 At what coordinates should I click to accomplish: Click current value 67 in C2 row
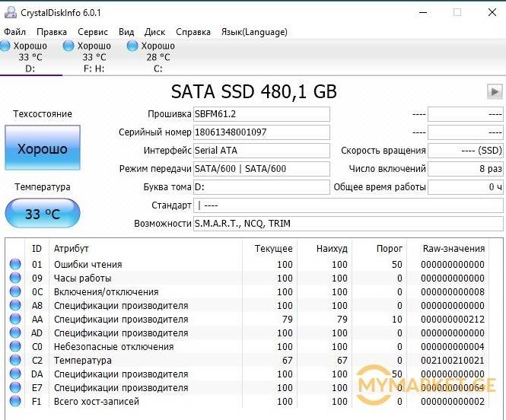pyautogui.click(x=287, y=361)
